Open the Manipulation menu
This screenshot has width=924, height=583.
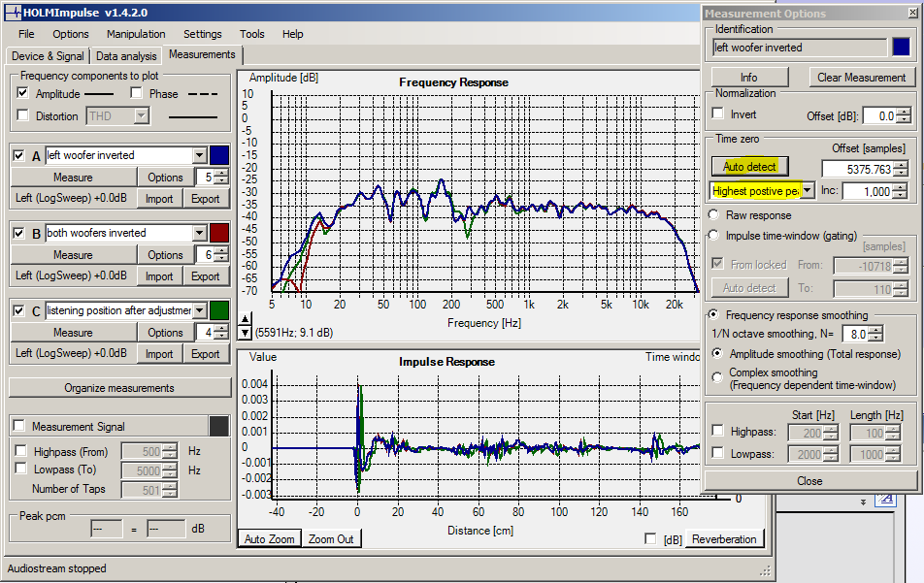pyautogui.click(x=136, y=34)
